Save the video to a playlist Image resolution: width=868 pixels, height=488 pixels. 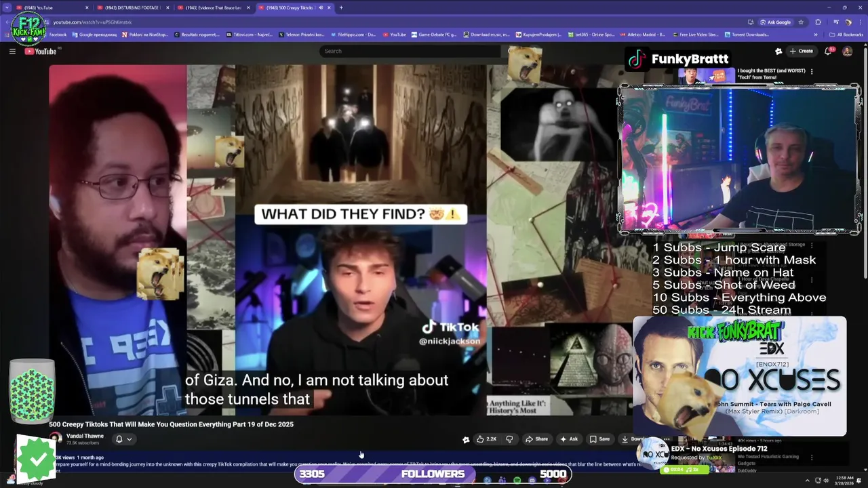(599, 439)
